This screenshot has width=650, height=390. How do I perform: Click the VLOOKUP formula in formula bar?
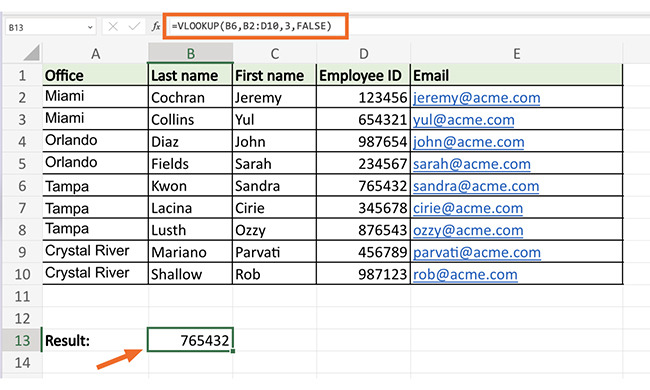(x=252, y=26)
